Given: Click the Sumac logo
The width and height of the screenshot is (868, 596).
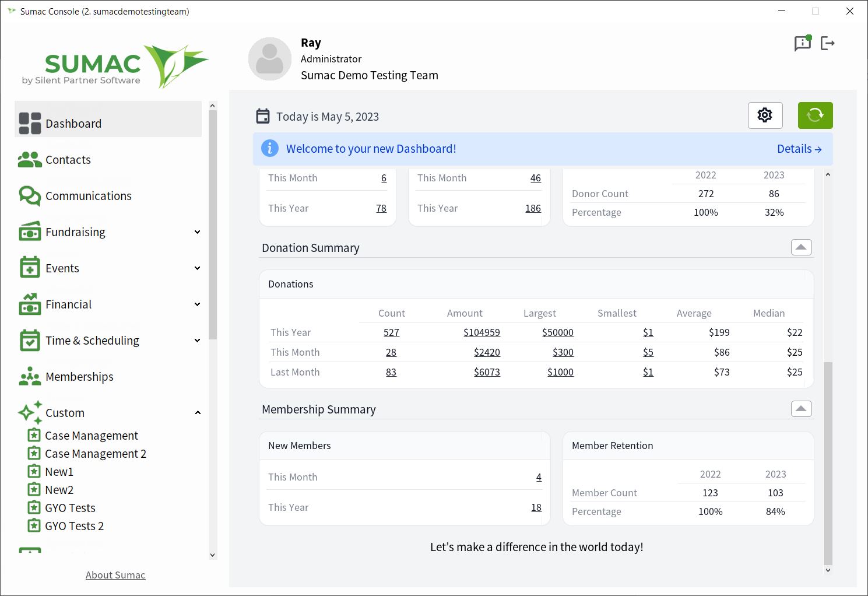Looking at the screenshot, I should click(x=115, y=67).
